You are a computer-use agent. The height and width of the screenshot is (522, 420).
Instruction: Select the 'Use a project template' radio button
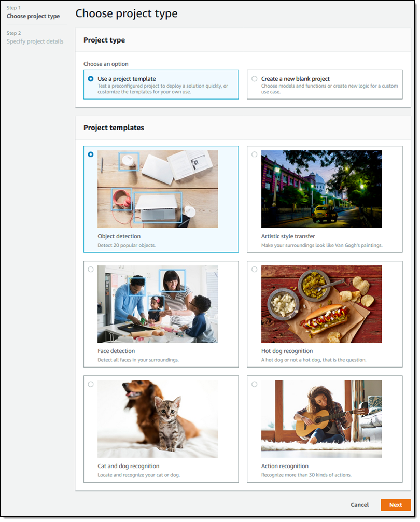click(91, 79)
